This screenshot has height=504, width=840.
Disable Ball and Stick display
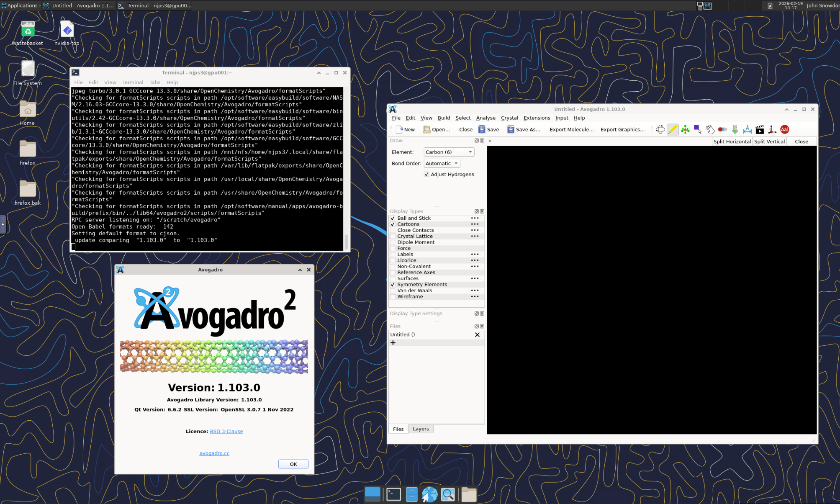393,219
